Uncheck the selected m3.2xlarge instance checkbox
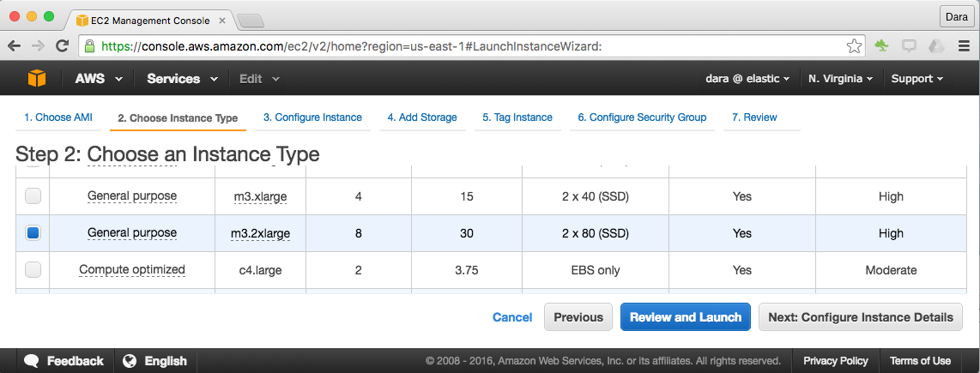This screenshot has width=980, height=373. [33, 233]
